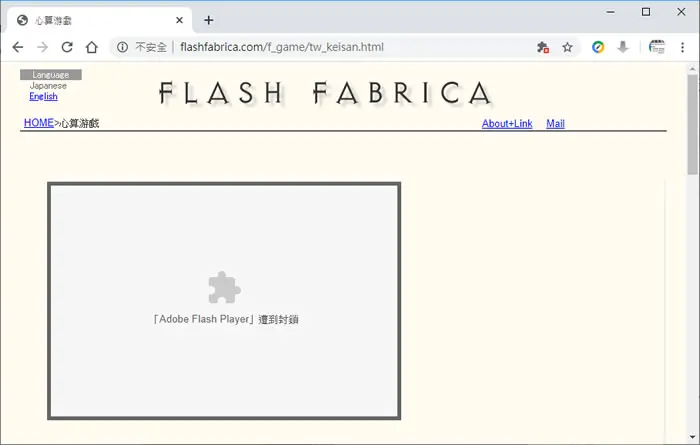Close the 心算游戲 tab
The width and height of the screenshot is (700, 445).
179,20
